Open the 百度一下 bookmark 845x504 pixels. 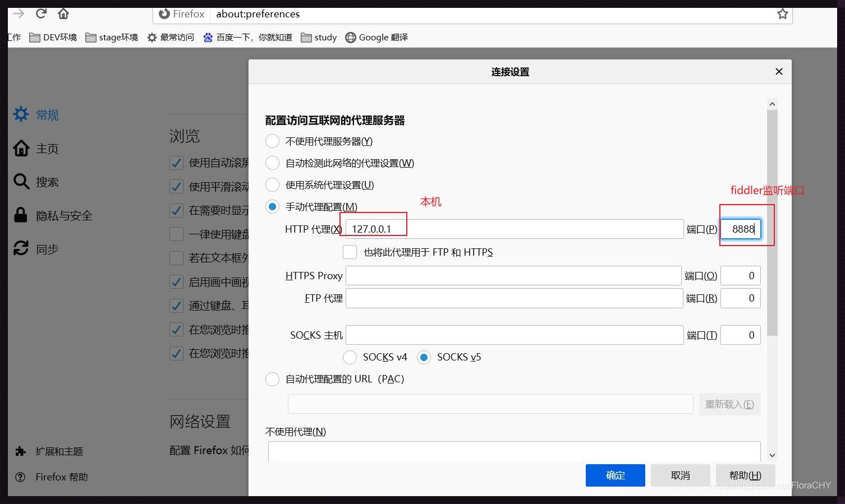(247, 38)
